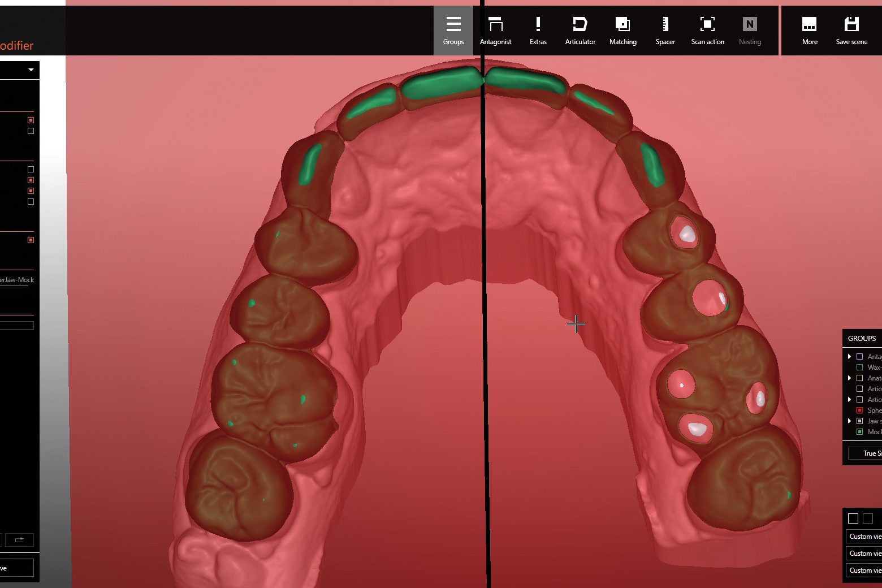Screen dimensions: 882x588
Task: Open the Extras exclamation icon
Action: (x=538, y=31)
